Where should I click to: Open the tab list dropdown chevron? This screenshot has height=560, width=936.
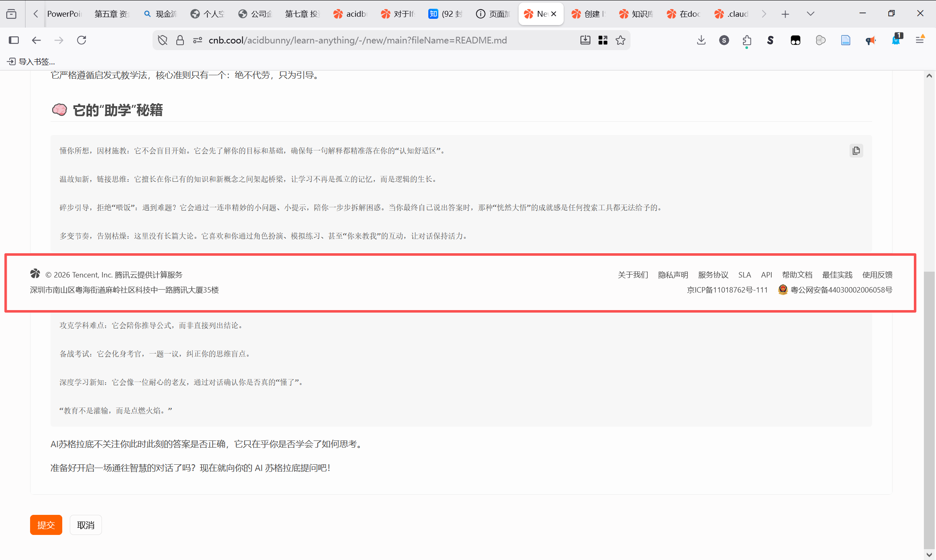coord(810,14)
